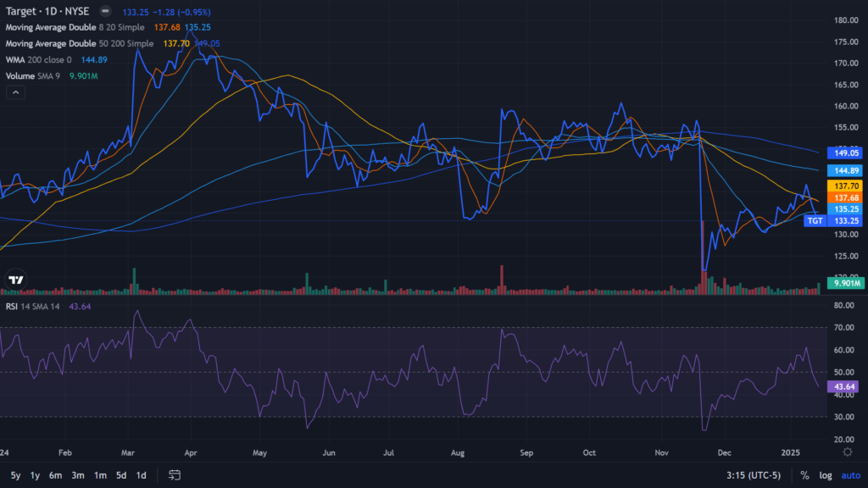Switch to the 3m time range
This screenshot has width=868, height=488.
tap(78, 475)
